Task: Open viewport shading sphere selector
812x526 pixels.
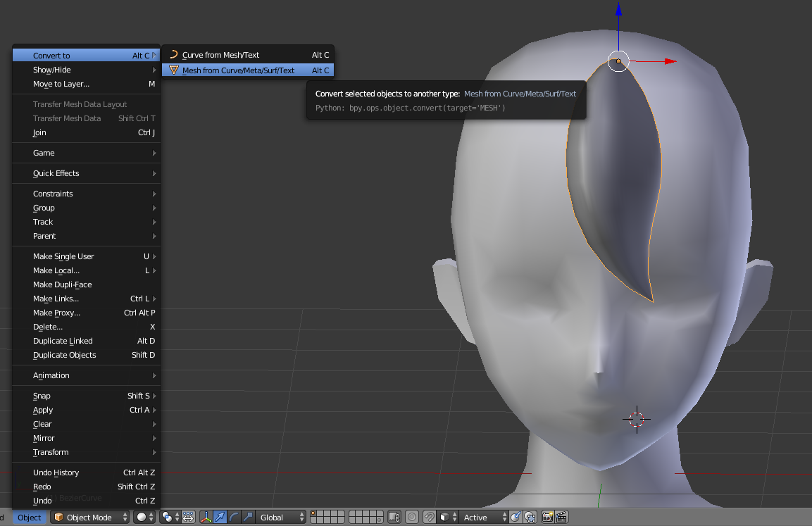Action: [144, 518]
